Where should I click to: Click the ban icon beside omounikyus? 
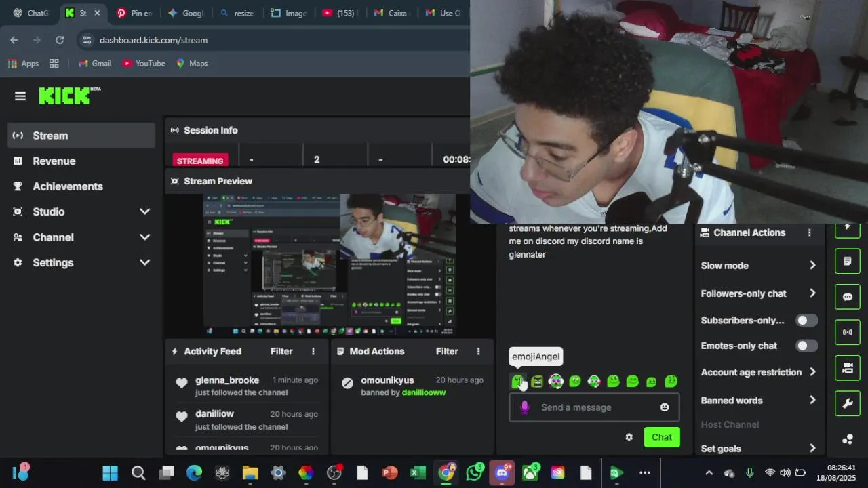[x=347, y=383]
